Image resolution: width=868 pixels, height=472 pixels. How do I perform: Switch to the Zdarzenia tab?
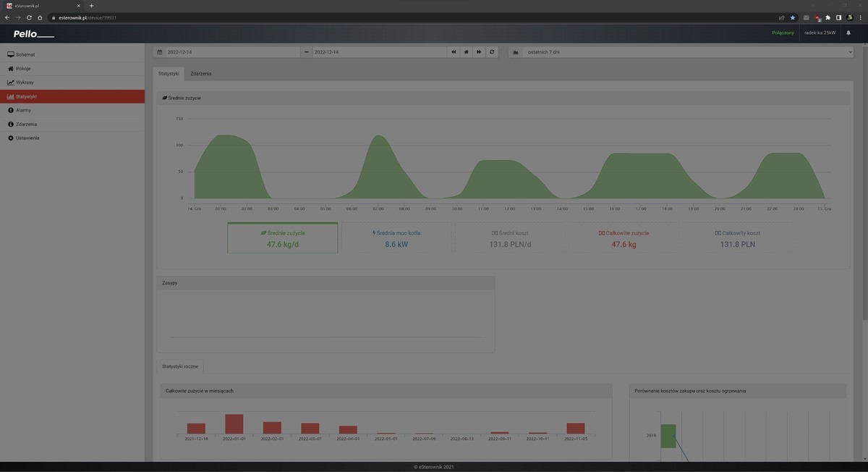tap(200, 74)
